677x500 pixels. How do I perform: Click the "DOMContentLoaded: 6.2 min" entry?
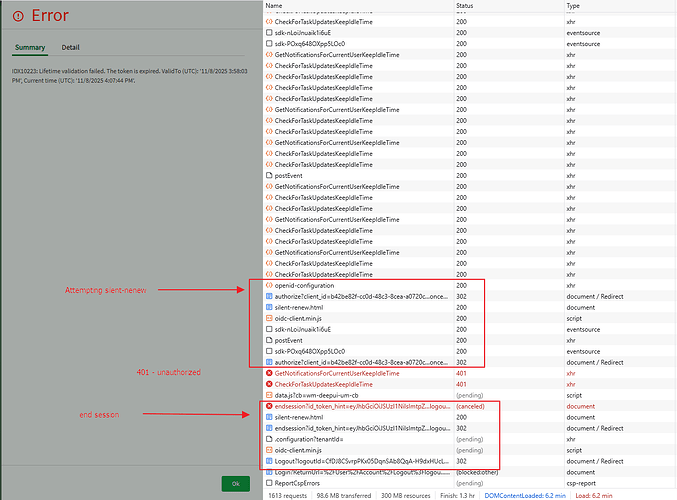point(525,495)
